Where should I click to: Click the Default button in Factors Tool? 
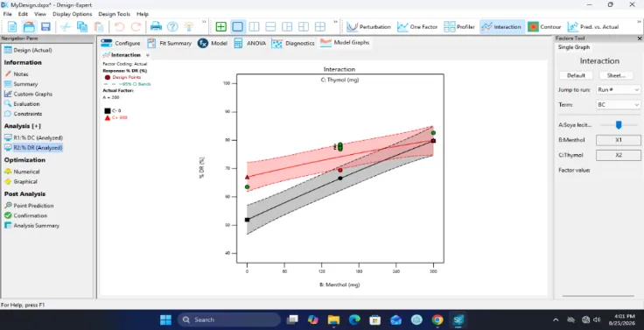[x=576, y=75]
